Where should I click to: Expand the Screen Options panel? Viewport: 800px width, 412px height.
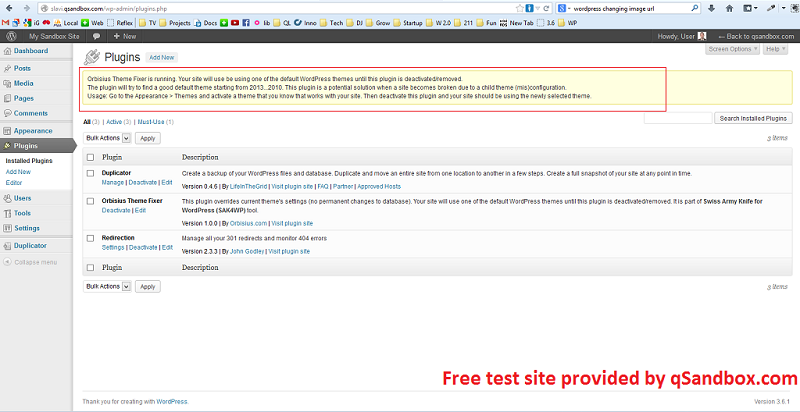point(733,49)
